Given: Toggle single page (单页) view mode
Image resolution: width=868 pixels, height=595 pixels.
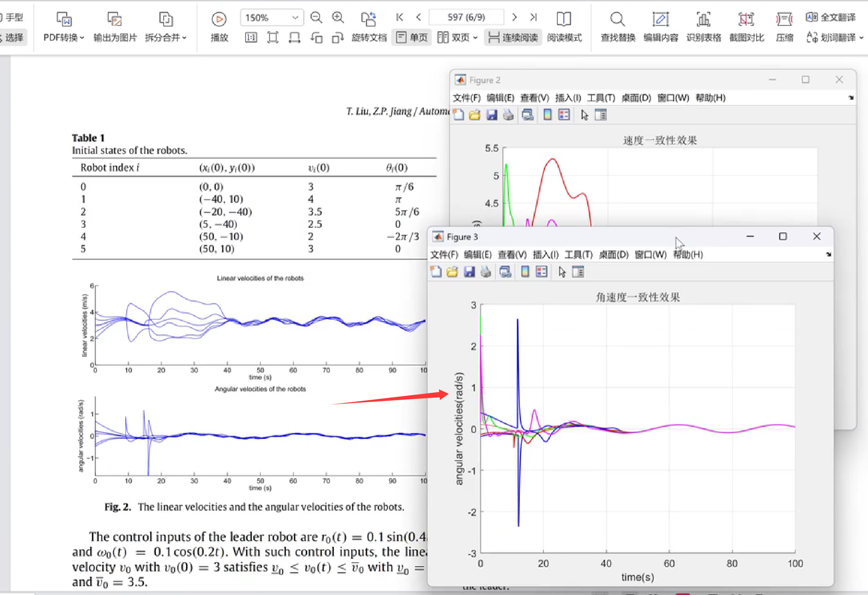Looking at the screenshot, I should point(412,38).
